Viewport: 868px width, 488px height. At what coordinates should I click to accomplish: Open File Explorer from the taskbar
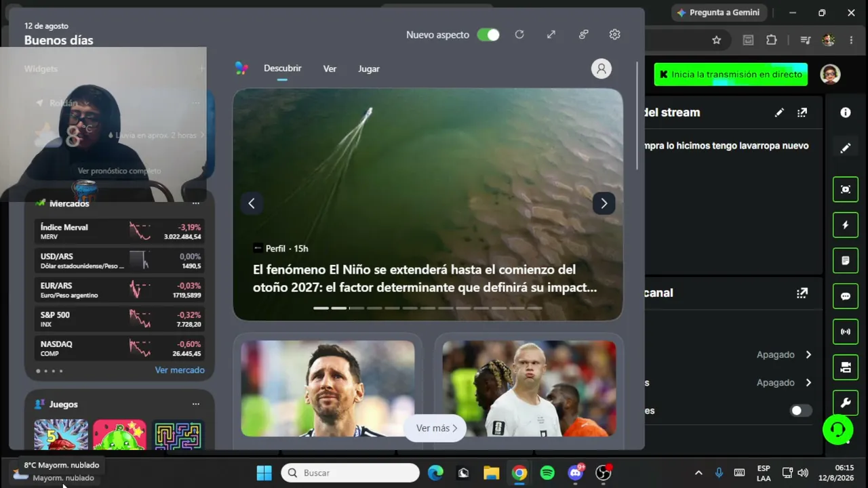click(x=492, y=473)
